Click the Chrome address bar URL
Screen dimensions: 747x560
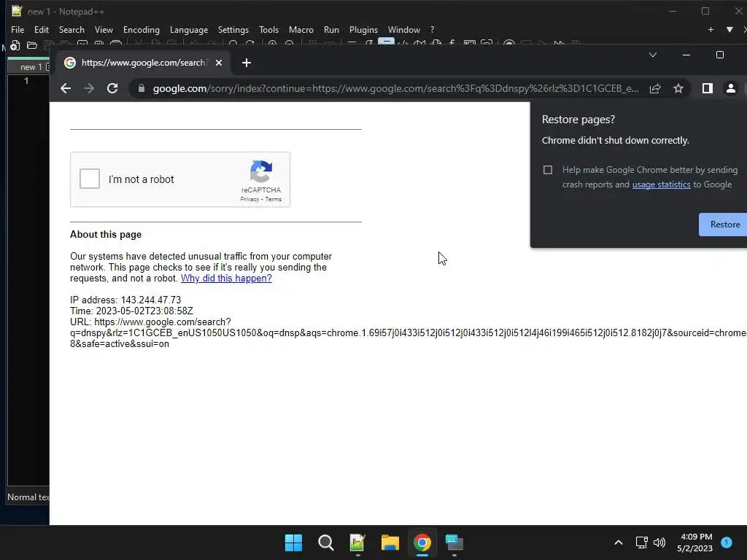click(x=395, y=88)
